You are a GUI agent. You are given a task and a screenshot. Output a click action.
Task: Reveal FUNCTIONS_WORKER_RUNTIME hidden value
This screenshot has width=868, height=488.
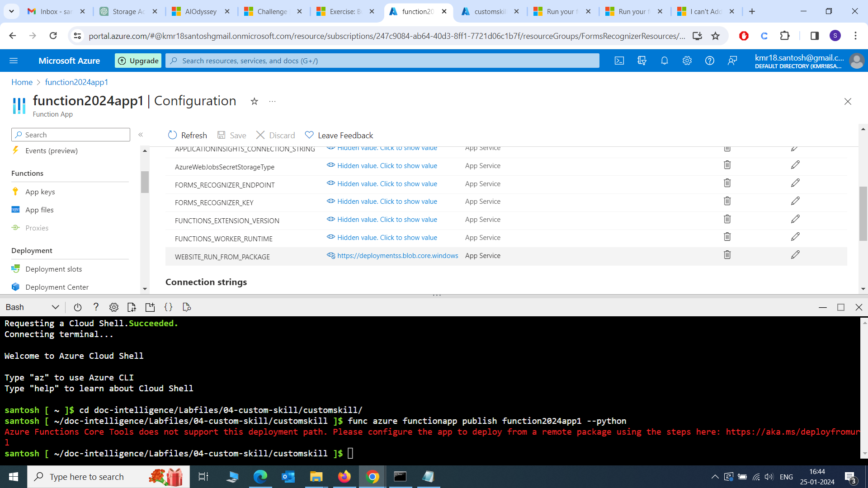coord(387,237)
